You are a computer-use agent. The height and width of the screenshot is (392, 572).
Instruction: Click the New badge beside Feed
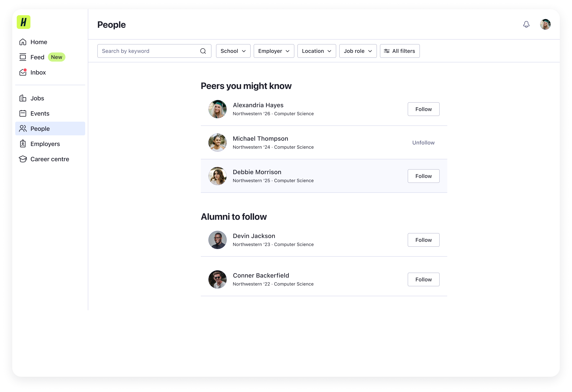pyautogui.click(x=57, y=57)
